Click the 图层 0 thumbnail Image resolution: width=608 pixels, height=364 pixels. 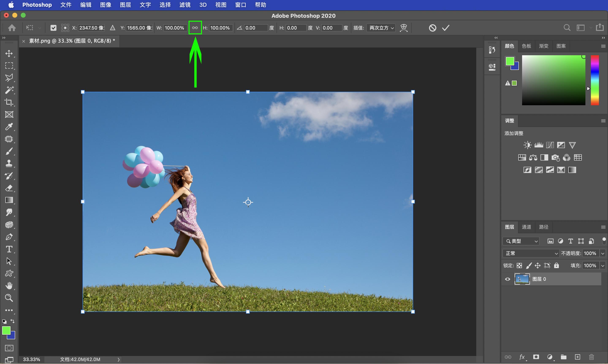pos(522,279)
